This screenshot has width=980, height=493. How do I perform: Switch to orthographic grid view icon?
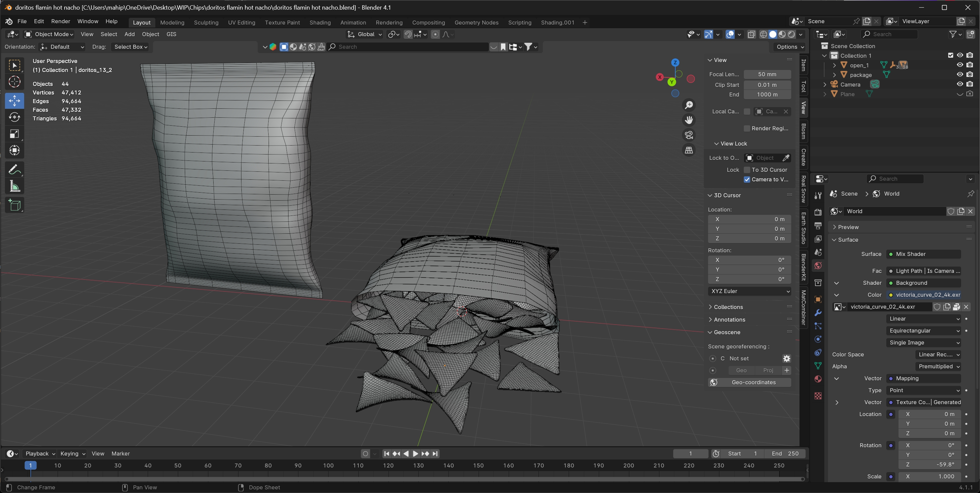click(689, 150)
